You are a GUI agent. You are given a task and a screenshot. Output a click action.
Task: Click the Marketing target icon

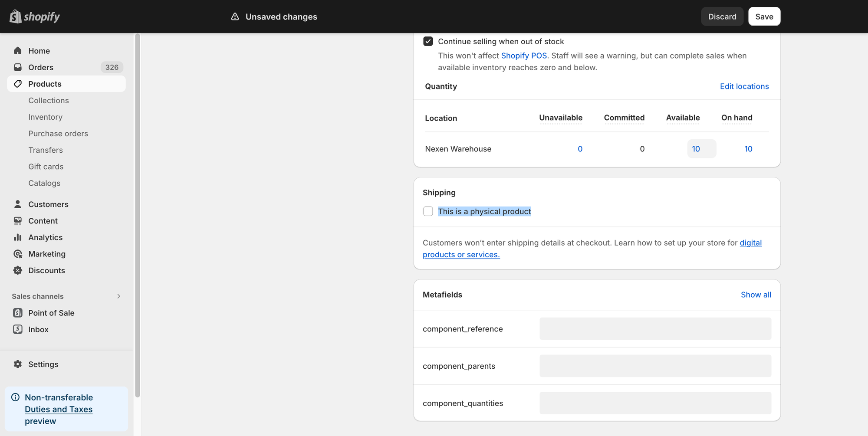coord(18,254)
